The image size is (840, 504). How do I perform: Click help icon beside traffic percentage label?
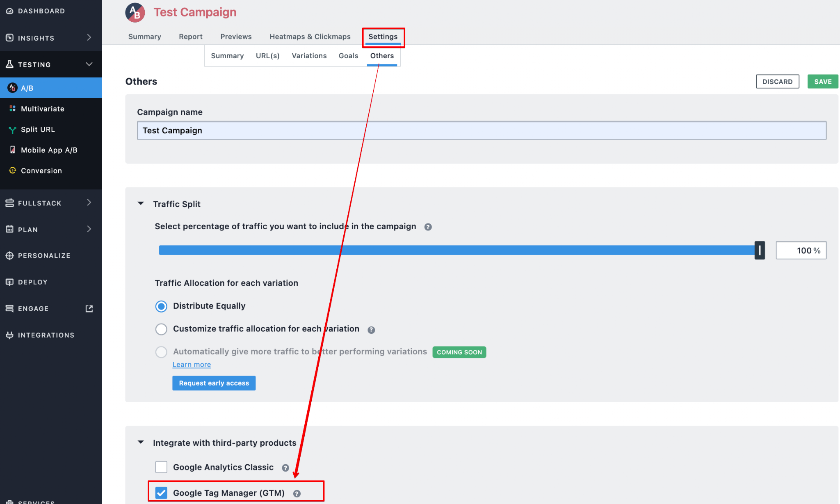pyautogui.click(x=428, y=227)
